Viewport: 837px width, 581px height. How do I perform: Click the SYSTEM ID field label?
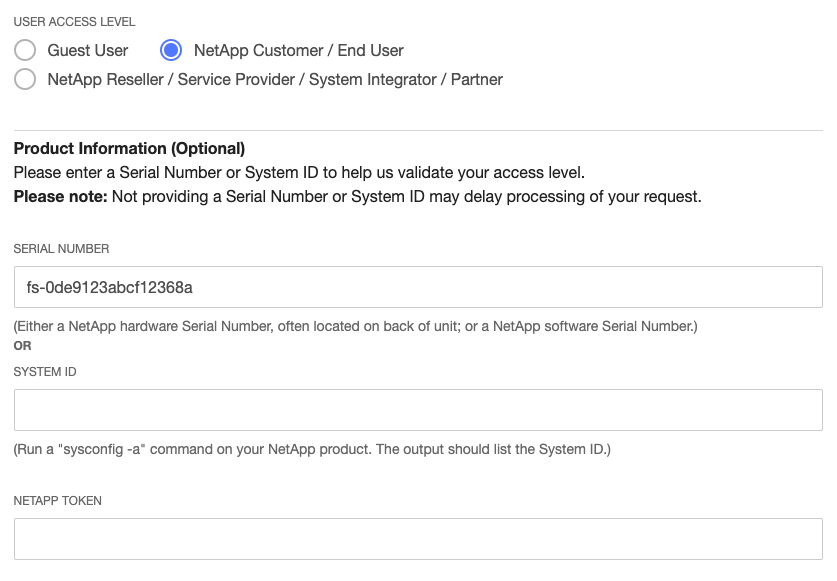[44, 371]
